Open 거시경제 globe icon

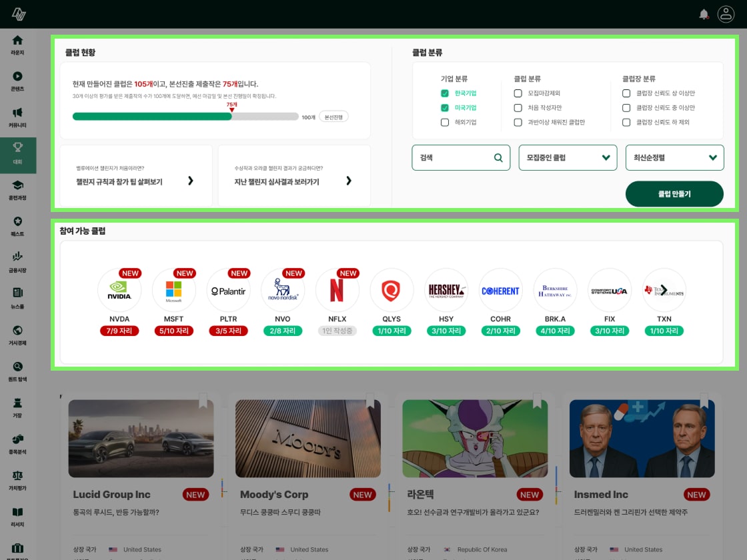pyautogui.click(x=17, y=330)
